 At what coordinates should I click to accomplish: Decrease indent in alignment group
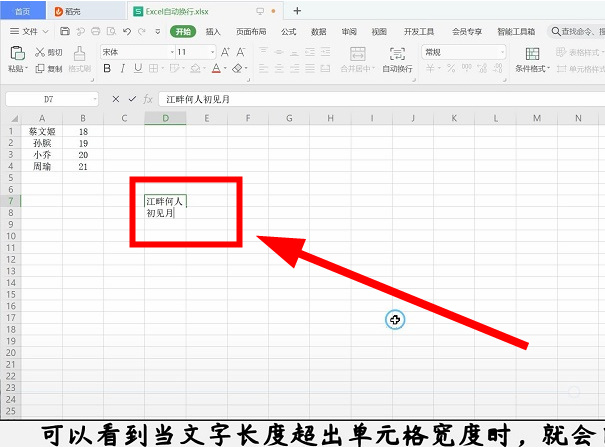click(x=310, y=52)
